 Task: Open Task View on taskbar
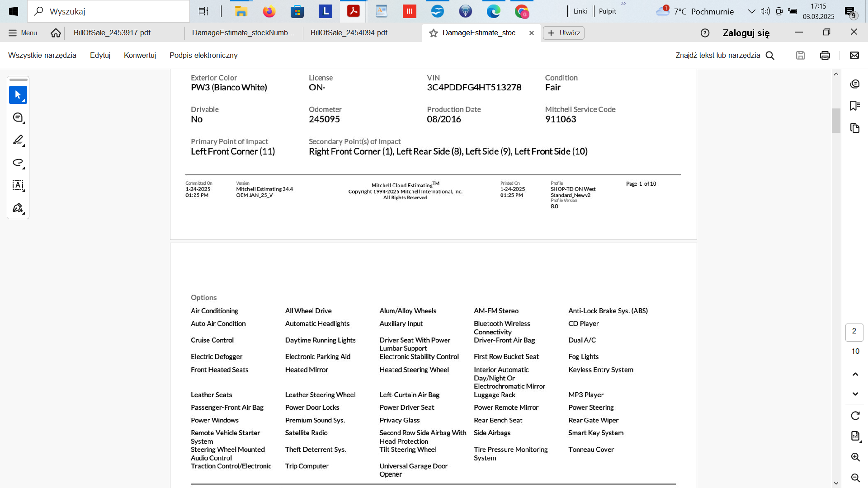203,11
